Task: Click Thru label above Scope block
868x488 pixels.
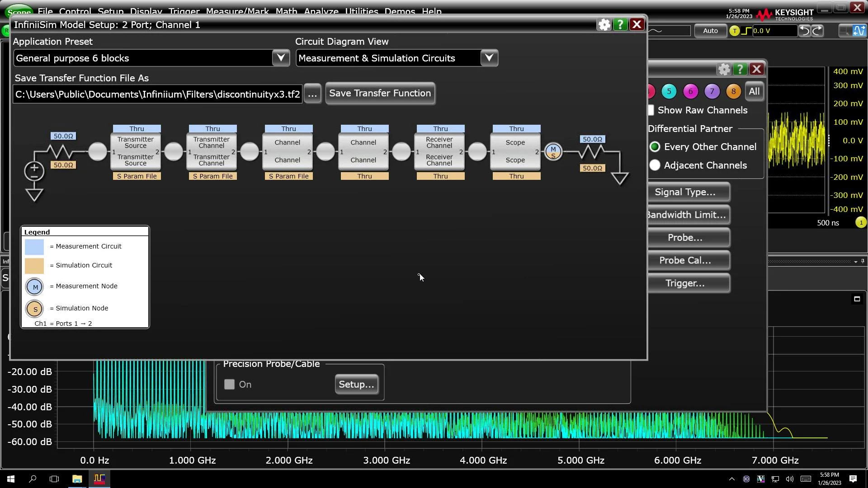Action: [x=517, y=129]
